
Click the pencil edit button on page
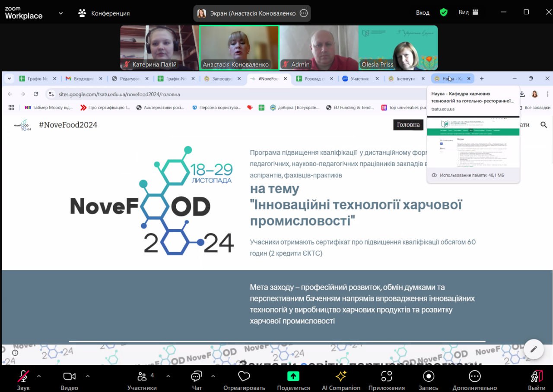tap(534, 349)
